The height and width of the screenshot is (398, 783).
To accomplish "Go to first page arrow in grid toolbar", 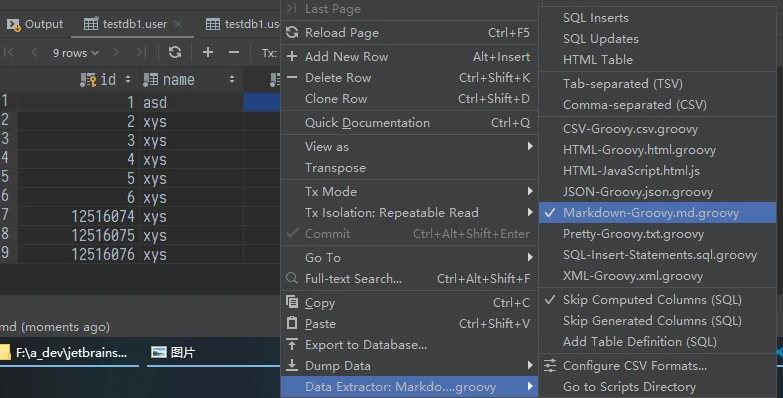I will pos(9,52).
